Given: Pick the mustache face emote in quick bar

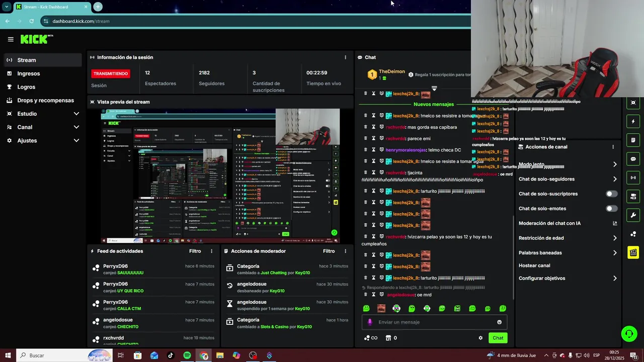Looking at the screenshot, I should [381, 308].
